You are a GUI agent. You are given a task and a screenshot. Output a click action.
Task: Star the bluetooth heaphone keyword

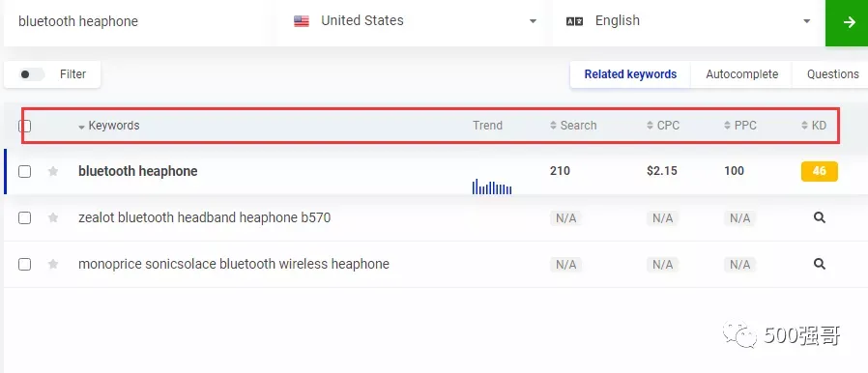click(53, 172)
